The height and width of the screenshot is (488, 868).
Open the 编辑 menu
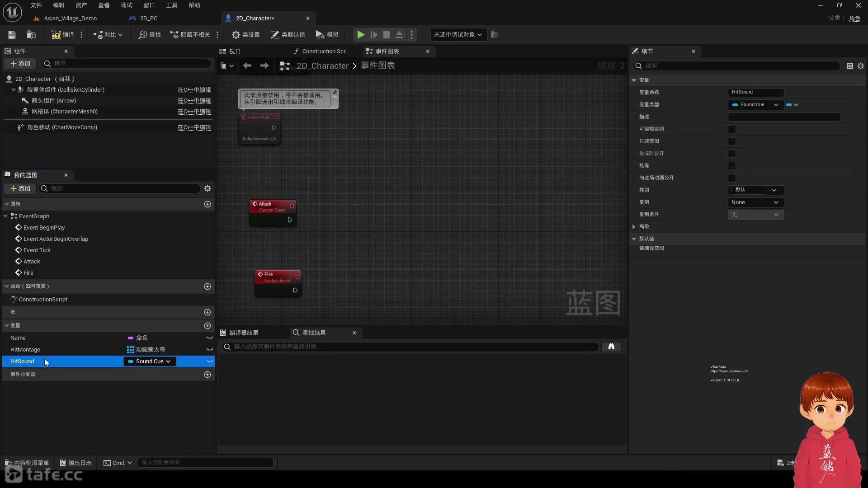pyautogui.click(x=59, y=5)
